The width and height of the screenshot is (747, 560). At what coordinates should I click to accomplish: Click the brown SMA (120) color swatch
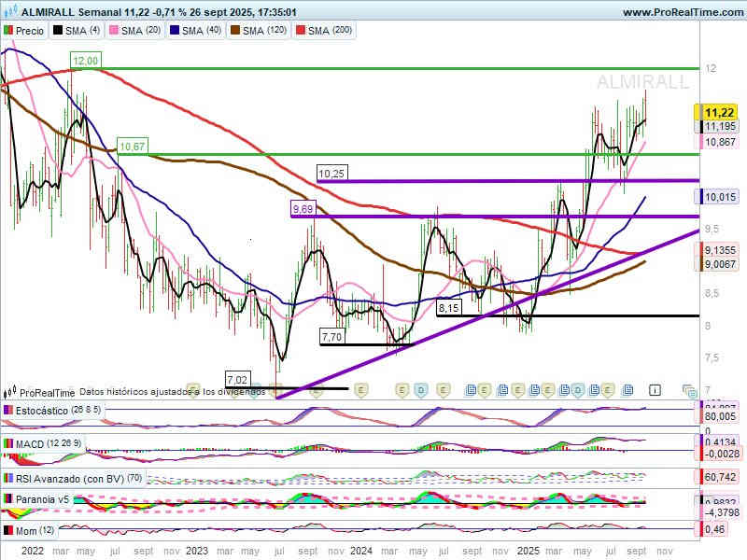(x=235, y=31)
